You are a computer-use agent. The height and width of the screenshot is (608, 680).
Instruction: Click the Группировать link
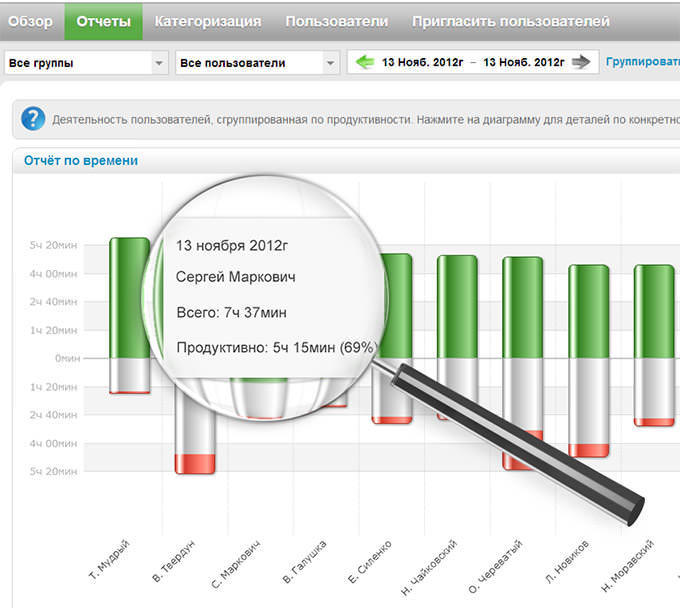click(642, 62)
